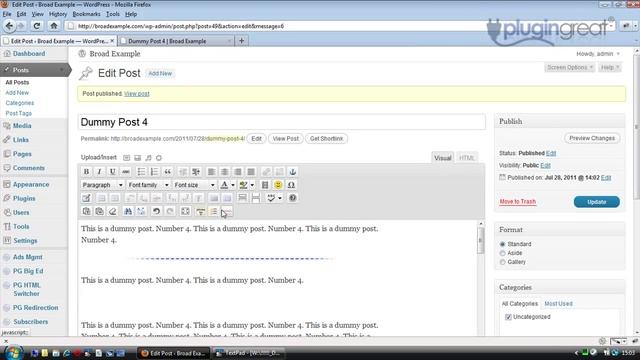Click the View post link in notice

[x=137, y=94]
